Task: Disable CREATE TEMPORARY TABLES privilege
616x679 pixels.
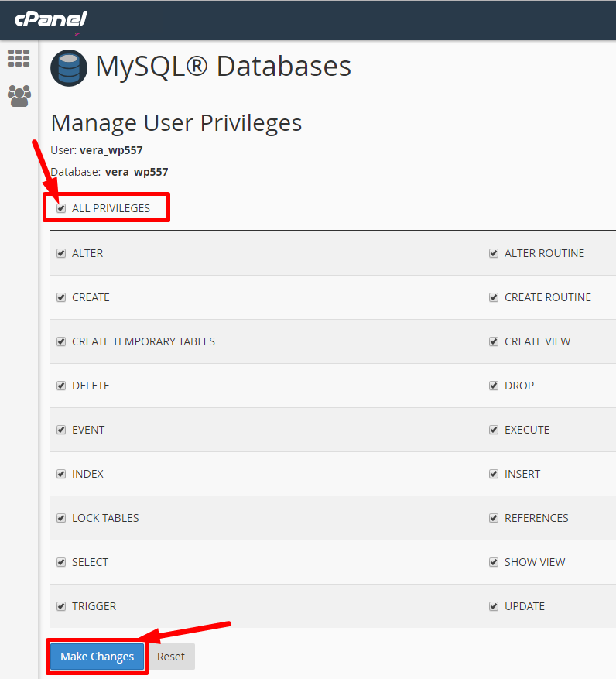Action: click(x=61, y=341)
